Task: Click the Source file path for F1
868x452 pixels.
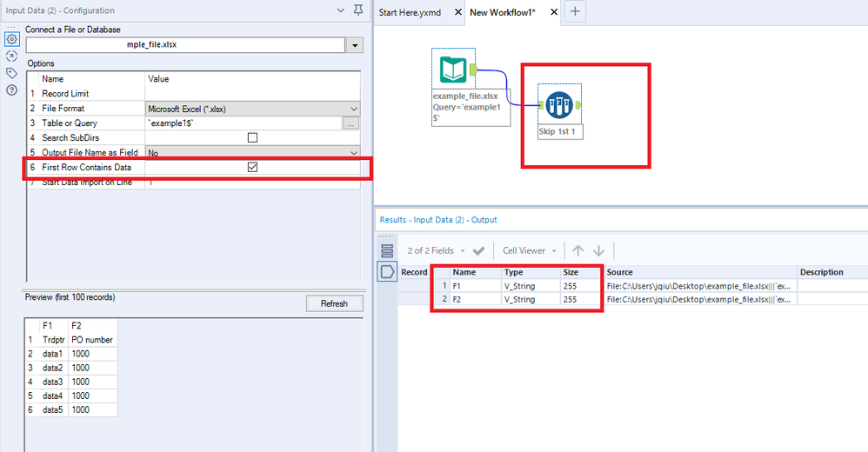Action: [701, 286]
